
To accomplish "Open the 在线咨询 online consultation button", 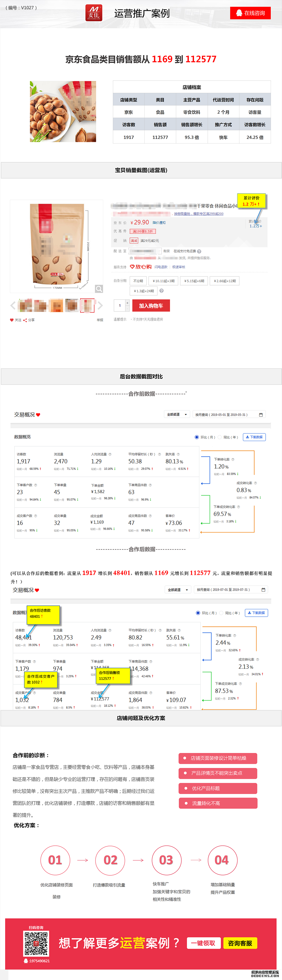I will click(x=250, y=13).
